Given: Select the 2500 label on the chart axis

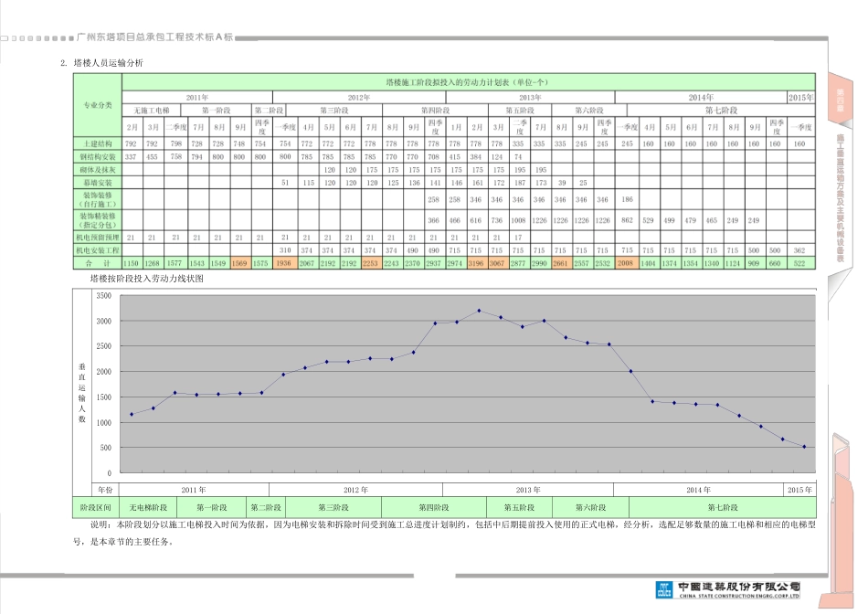Looking at the screenshot, I should (103, 346).
